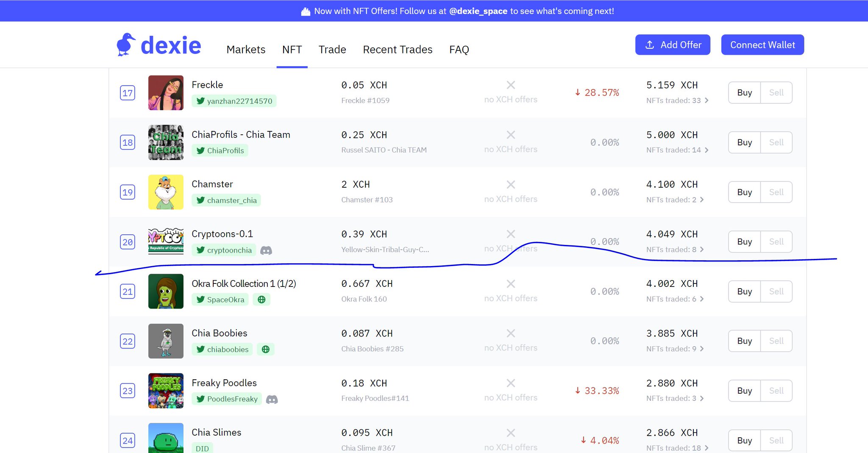
Task: Open Chamster #103 listing
Action: point(367,200)
